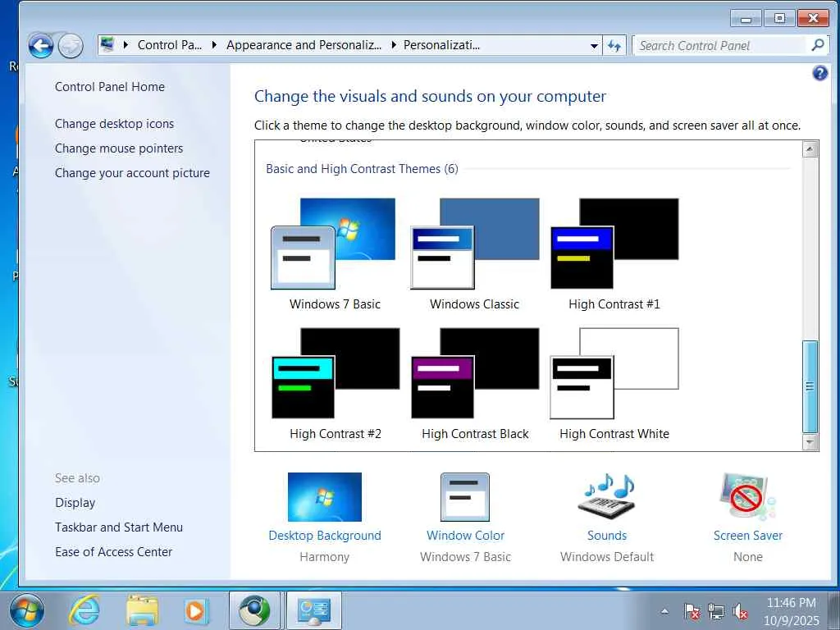Refresh the address bar view
840x630 pixels.
click(x=614, y=46)
